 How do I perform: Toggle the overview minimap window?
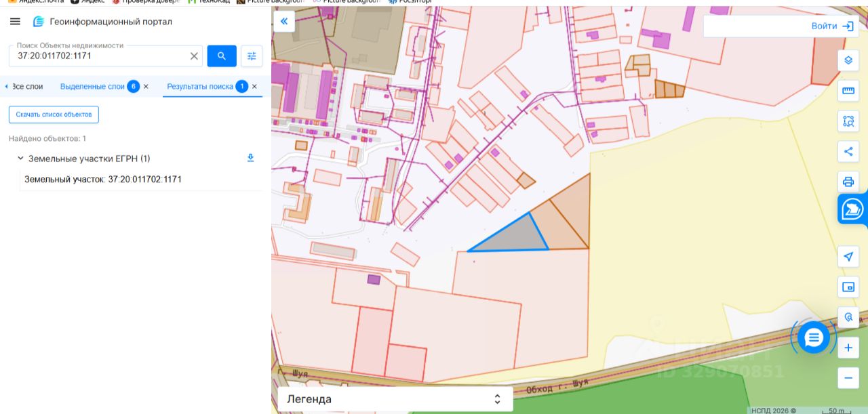click(848, 287)
